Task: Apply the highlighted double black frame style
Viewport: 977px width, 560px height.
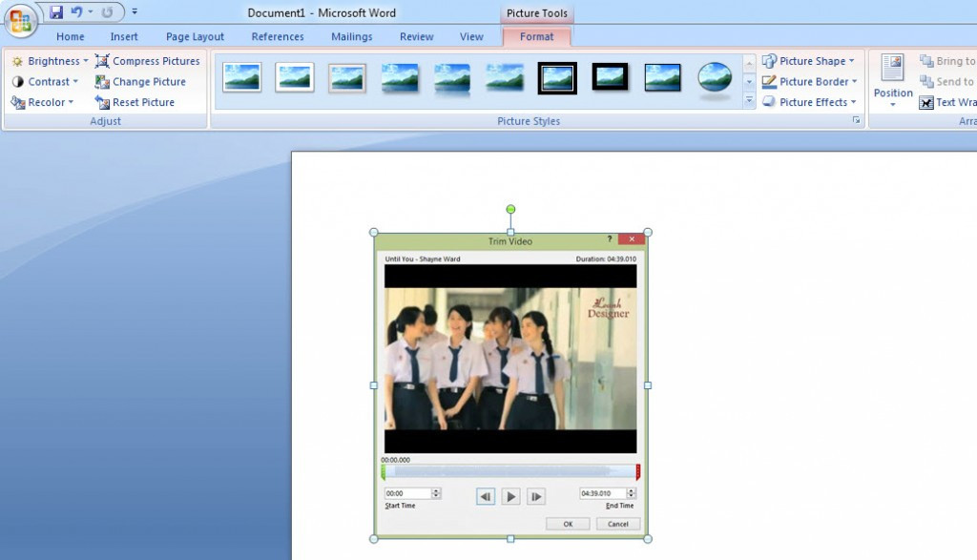Action: click(x=557, y=78)
